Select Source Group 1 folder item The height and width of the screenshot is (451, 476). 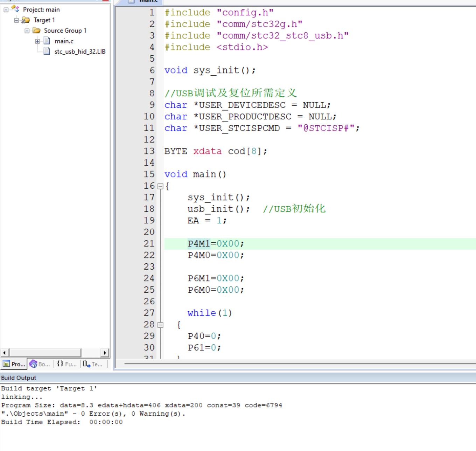pyautogui.click(x=65, y=31)
